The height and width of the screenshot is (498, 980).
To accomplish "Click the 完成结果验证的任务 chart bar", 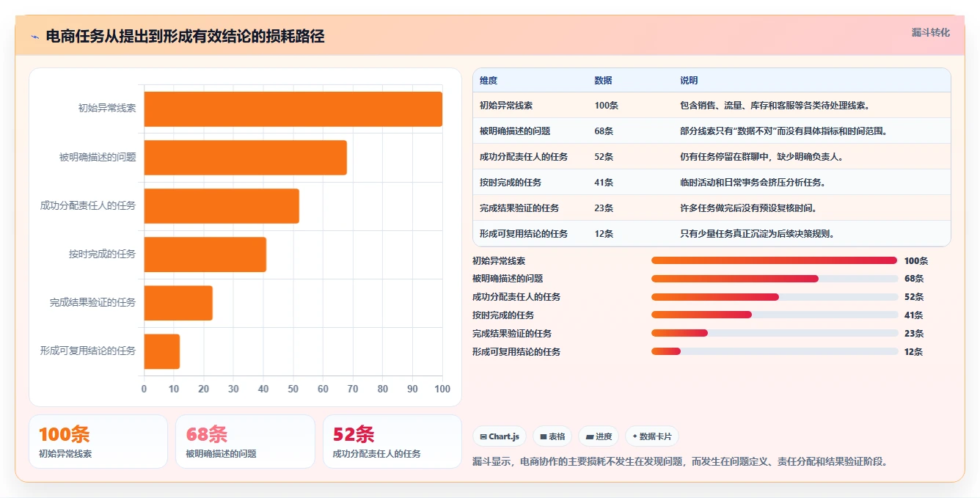I will [178, 302].
